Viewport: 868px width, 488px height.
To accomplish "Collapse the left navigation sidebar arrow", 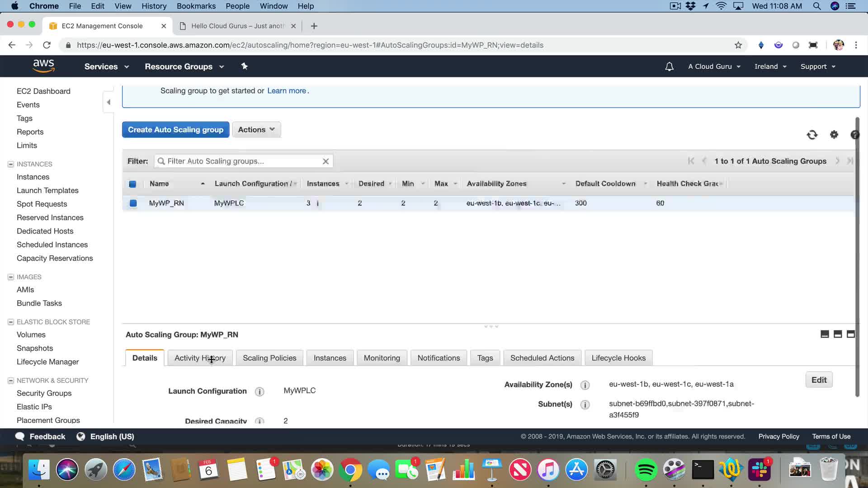I will coord(108,102).
